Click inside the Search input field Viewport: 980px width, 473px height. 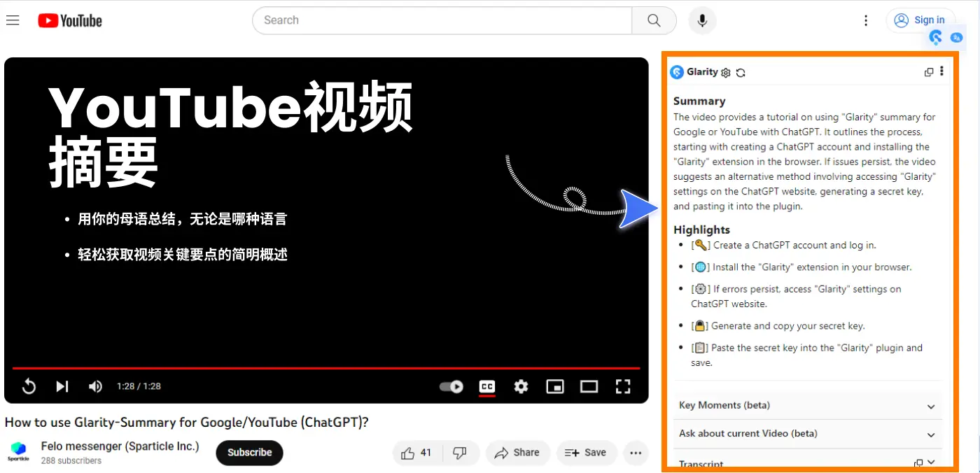(420, 20)
